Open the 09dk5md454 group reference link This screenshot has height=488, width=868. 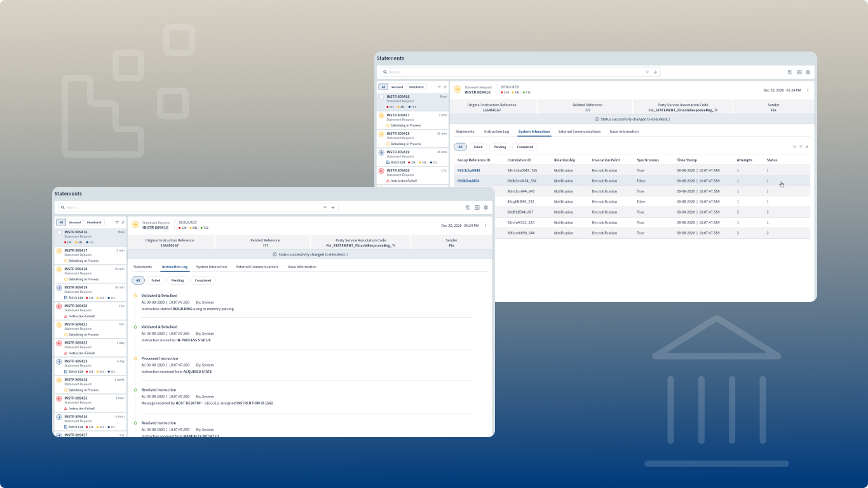[x=467, y=181]
